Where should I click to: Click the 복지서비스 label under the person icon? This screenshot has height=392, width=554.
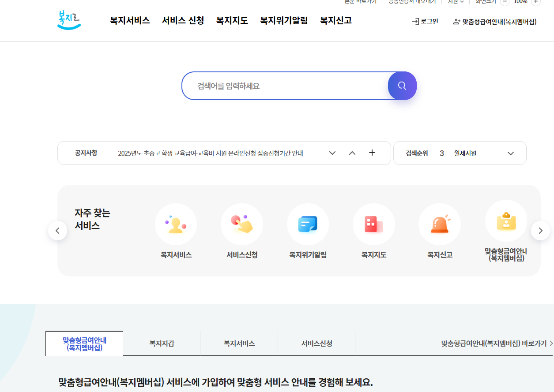[176, 255]
